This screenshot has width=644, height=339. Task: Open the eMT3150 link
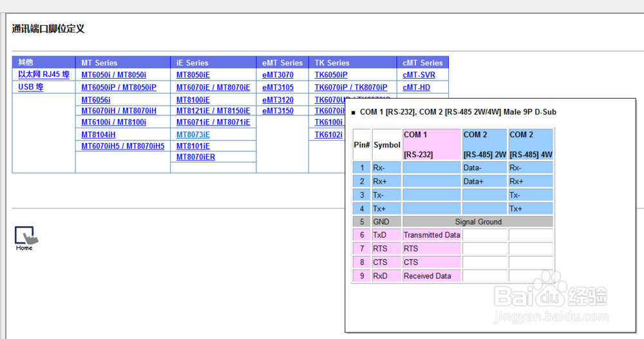click(x=278, y=111)
